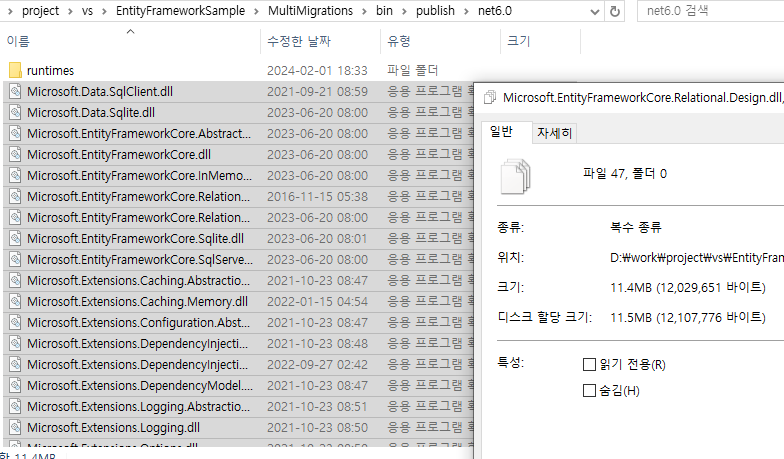
Task: Select the Microsoft.EntityFrameworkCore.Sqlite.dll file icon
Action: pyautogui.click(x=15, y=238)
